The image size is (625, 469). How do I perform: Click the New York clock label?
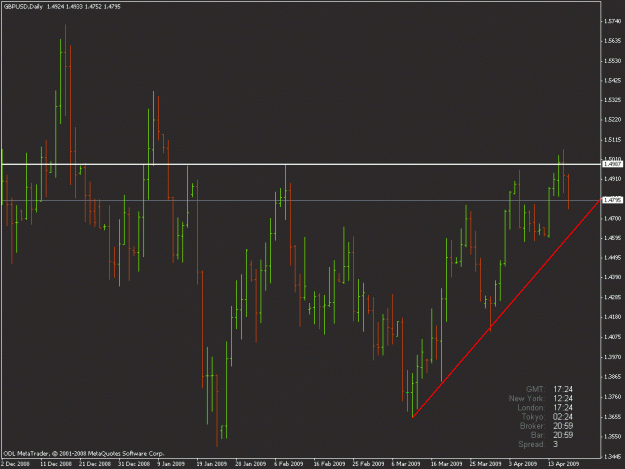click(x=527, y=398)
